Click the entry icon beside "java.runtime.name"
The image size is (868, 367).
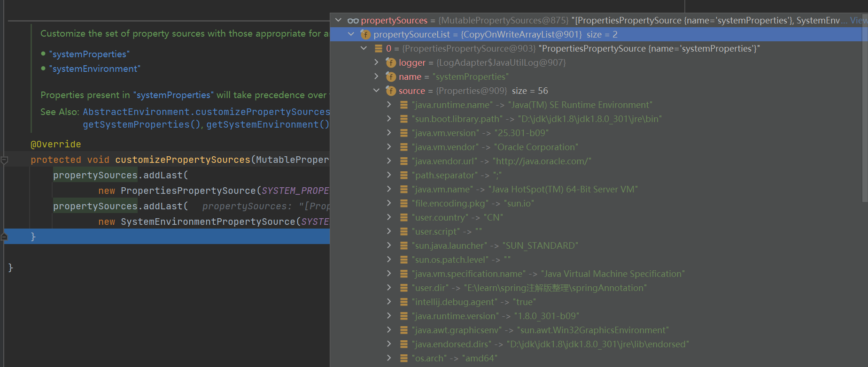tap(403, 105)
